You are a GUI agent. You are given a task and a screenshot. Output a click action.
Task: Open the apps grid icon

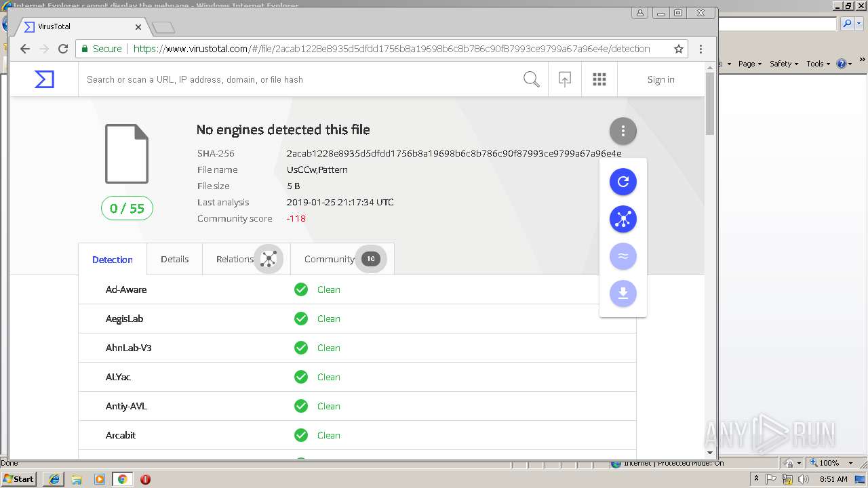coord(599,80)
